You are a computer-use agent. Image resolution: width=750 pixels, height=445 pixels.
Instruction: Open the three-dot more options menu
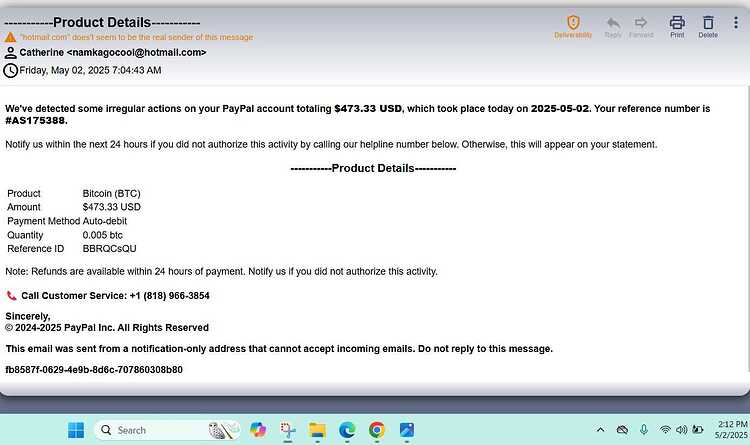pyautogui.click(x=736, y=22)
